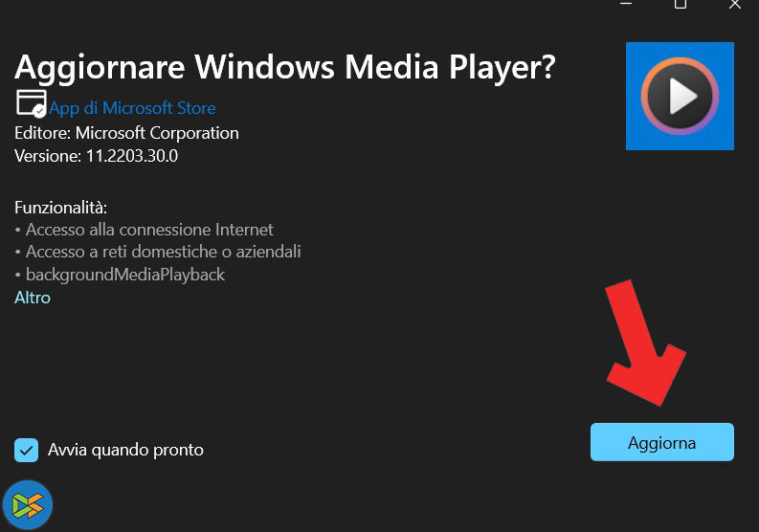The image size is (759, 532).
Task: Maximize the installer window
Action: (681, 5)
